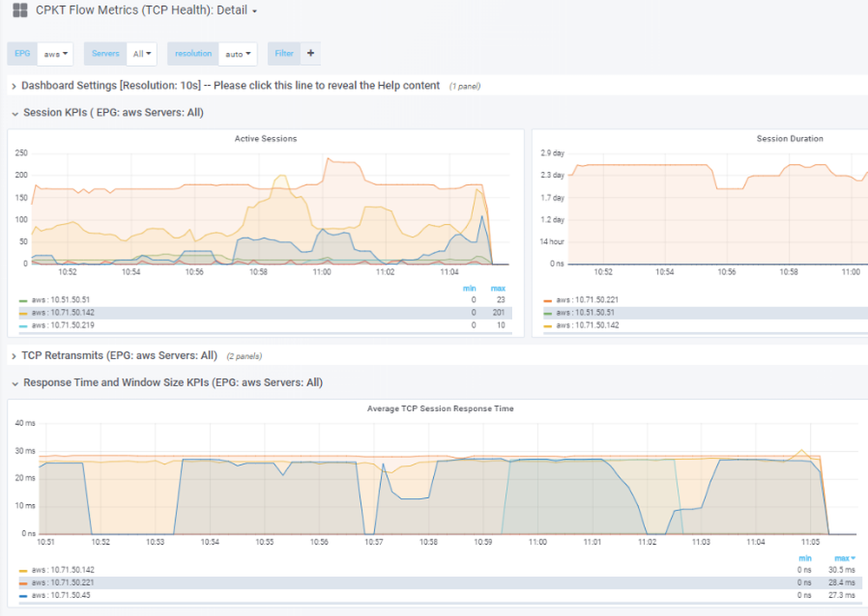The image size is (868, 616).
Task: Expand the Dashboard Settings row
Action: tap(230, 86)
